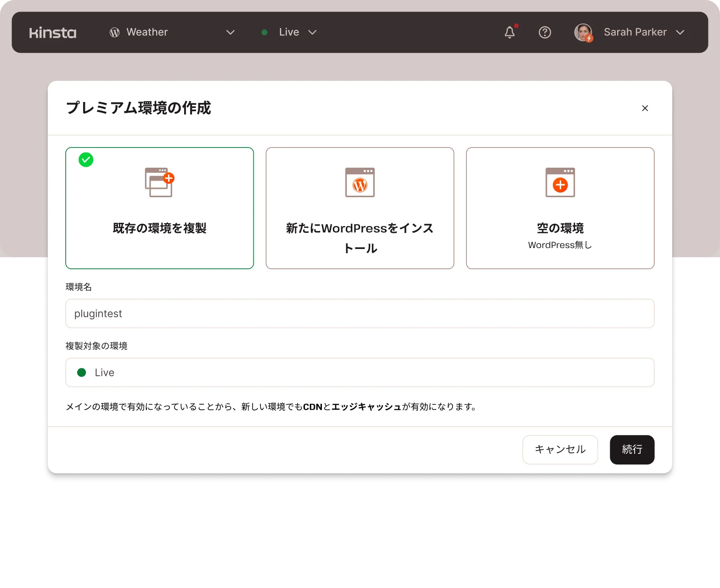Open the notifications bell
The width and height of the screenshot is (720, 588).
click(x=510, y=32)
